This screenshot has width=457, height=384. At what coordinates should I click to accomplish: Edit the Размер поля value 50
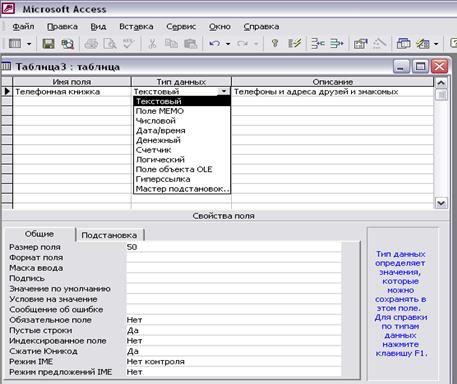click(x=233, y=247)
